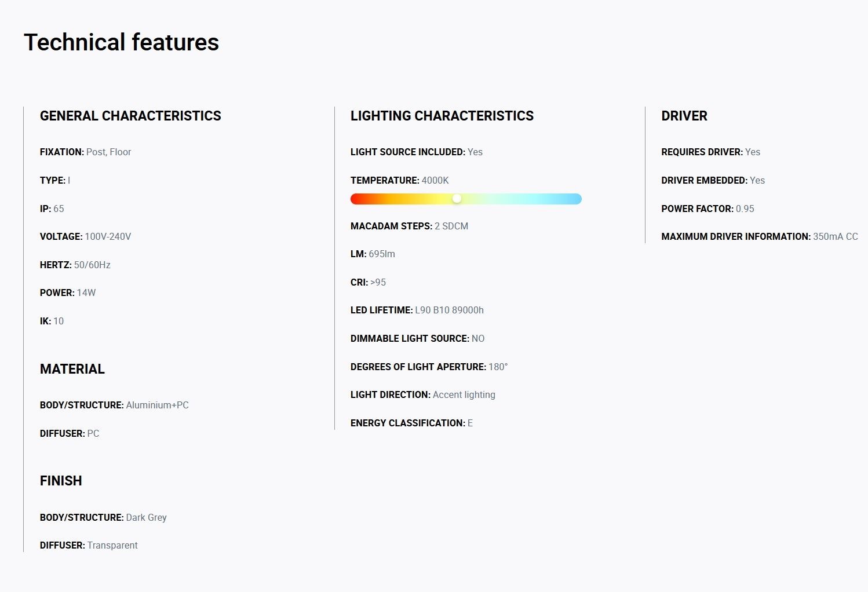Click the Driver section heading

(x=684, y=116)
